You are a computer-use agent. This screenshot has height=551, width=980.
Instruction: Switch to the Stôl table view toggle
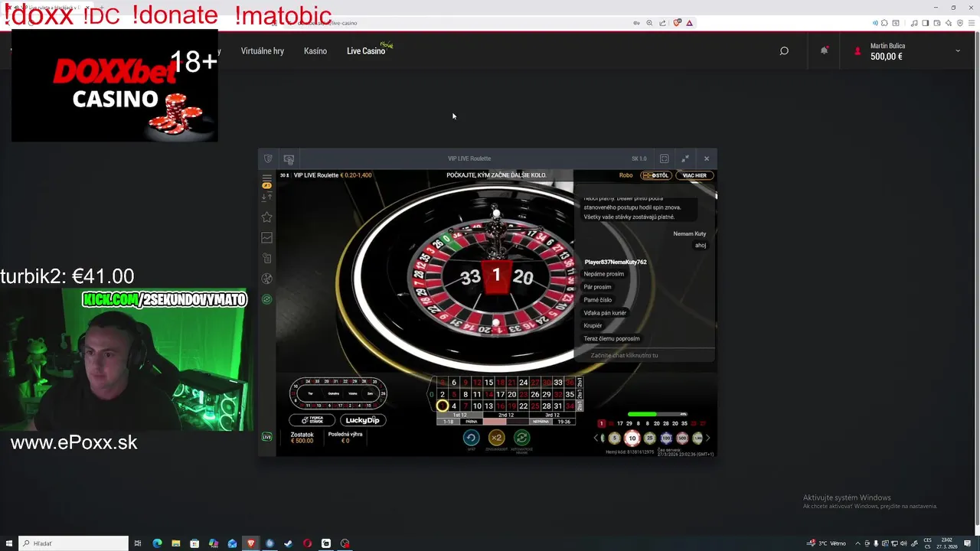(x=655, y=175)
